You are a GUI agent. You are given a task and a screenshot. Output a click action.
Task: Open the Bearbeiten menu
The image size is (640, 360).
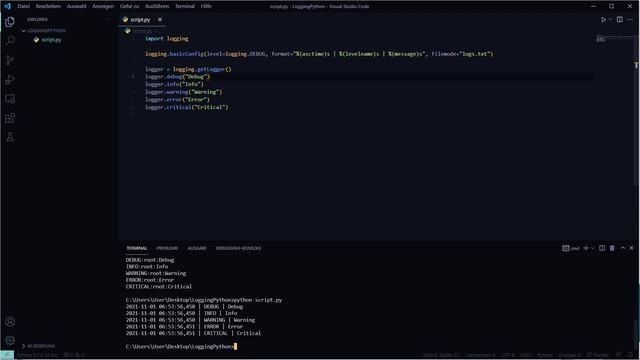48,6
